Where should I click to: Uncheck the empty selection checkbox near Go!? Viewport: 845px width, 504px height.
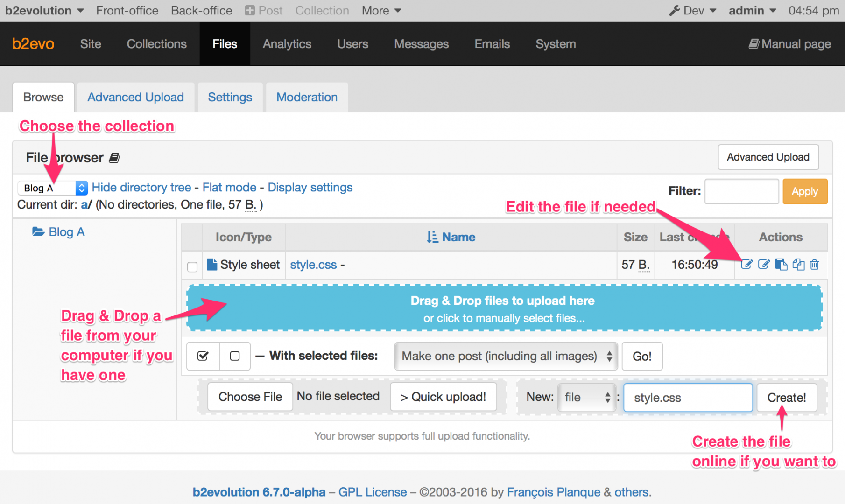(x=234, y=356)
